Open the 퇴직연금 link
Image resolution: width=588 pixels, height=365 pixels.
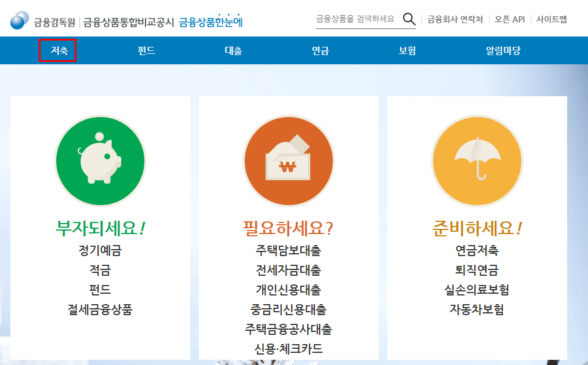(477, 271)
